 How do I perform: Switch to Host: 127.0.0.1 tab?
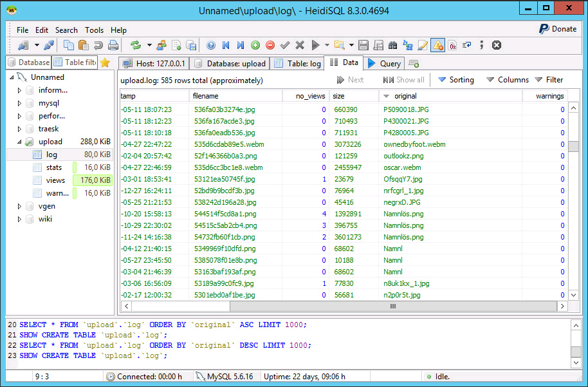tap(154, 64)
